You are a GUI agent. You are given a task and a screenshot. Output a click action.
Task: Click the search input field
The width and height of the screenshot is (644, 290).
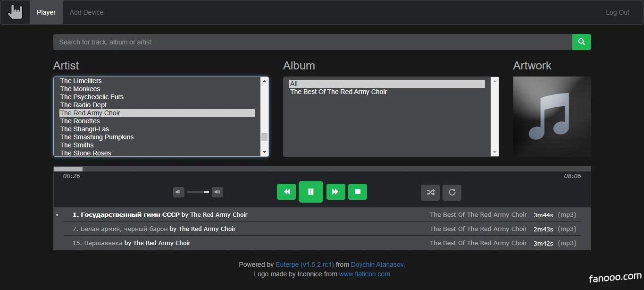(312, 42)
